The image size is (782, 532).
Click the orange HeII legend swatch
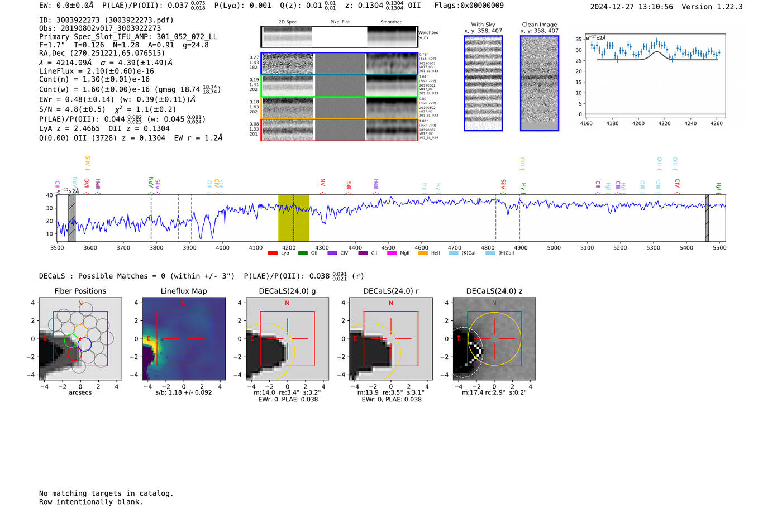click(422, 253)
